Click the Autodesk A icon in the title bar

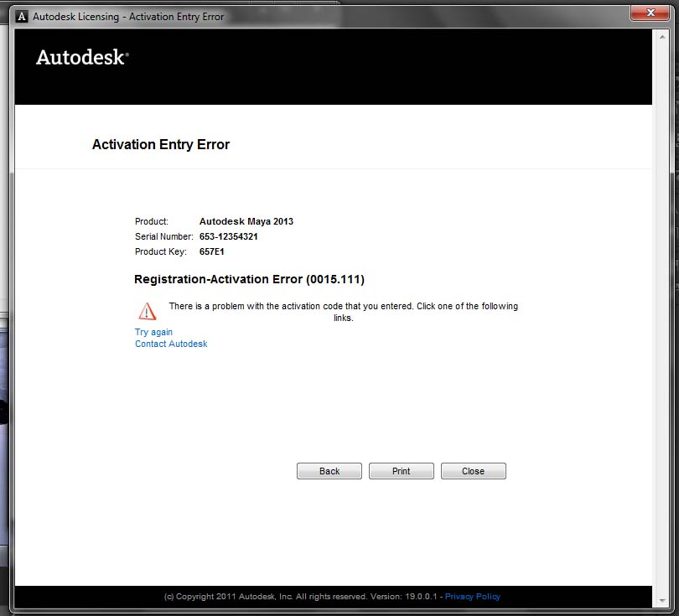(x=22, y=17)
